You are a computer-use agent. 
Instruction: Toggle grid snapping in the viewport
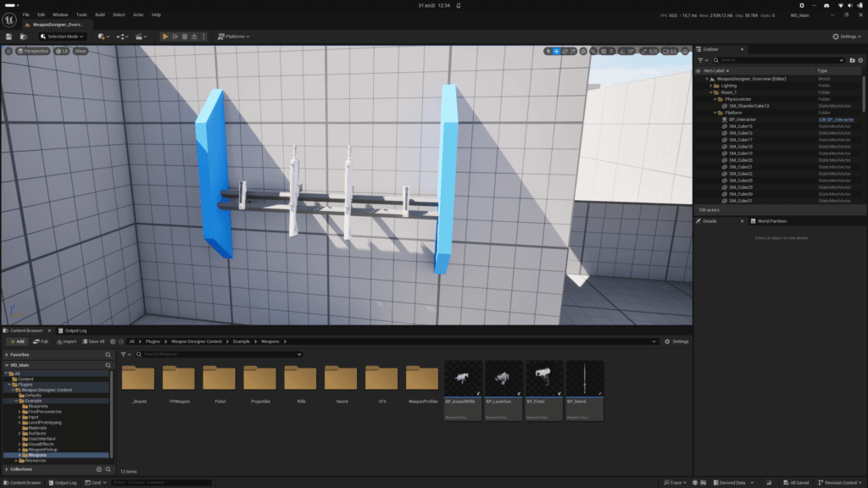(604, 51)
